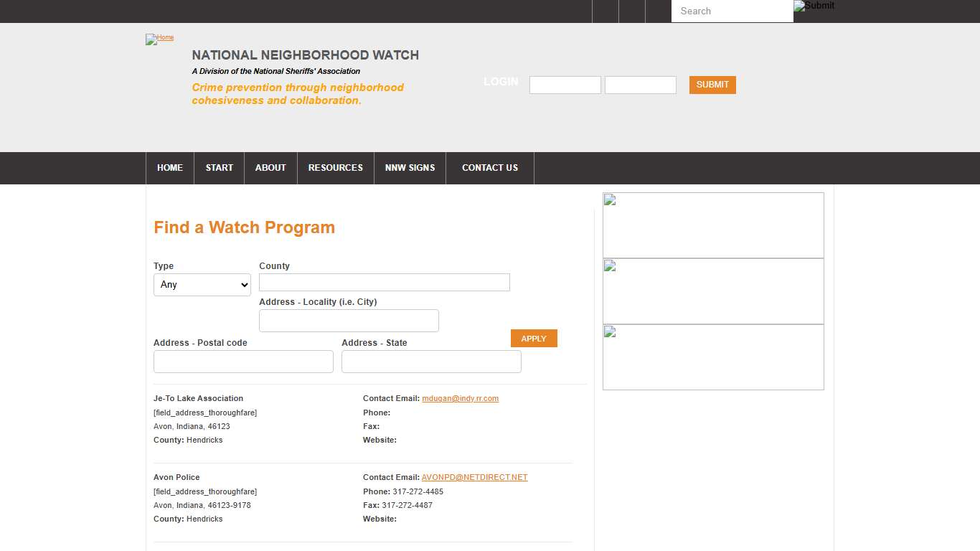Click the SUBMIT login button

click(712, 85)
